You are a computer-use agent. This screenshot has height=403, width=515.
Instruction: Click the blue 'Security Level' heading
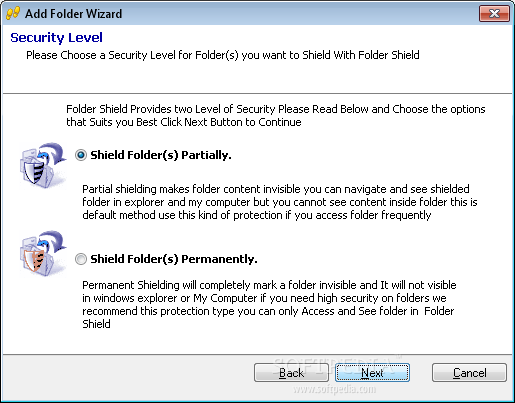point(56,38)
